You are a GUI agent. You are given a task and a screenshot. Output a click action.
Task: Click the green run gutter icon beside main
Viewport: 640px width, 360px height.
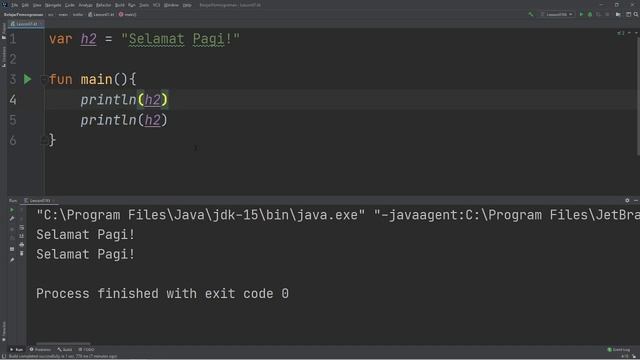click(x=27, y=79)
